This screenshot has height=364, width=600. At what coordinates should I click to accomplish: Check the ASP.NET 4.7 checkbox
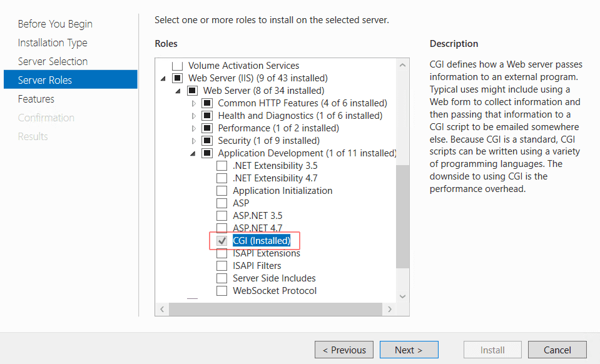pos(222,228)
